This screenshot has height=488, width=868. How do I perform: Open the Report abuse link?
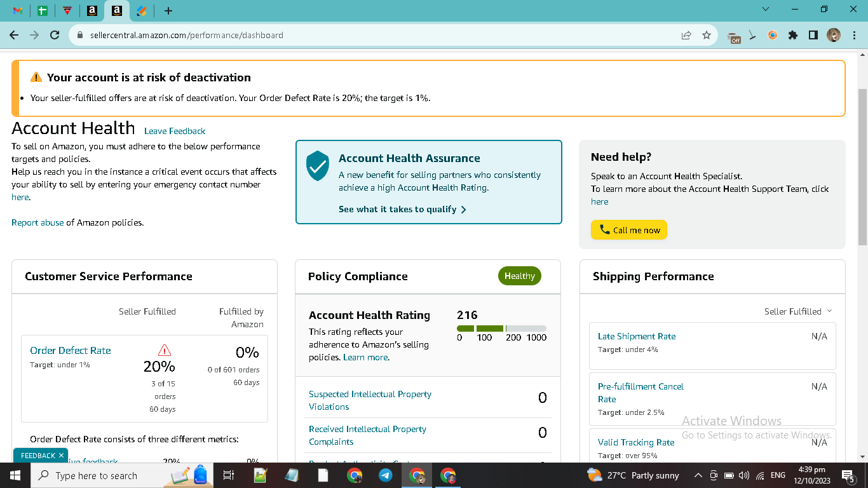click(x=37, y=222)
